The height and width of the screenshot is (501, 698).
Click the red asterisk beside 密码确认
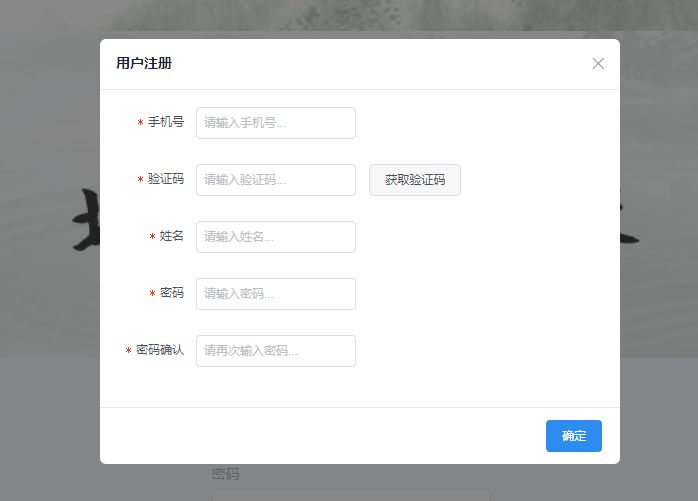coord(129,352)
